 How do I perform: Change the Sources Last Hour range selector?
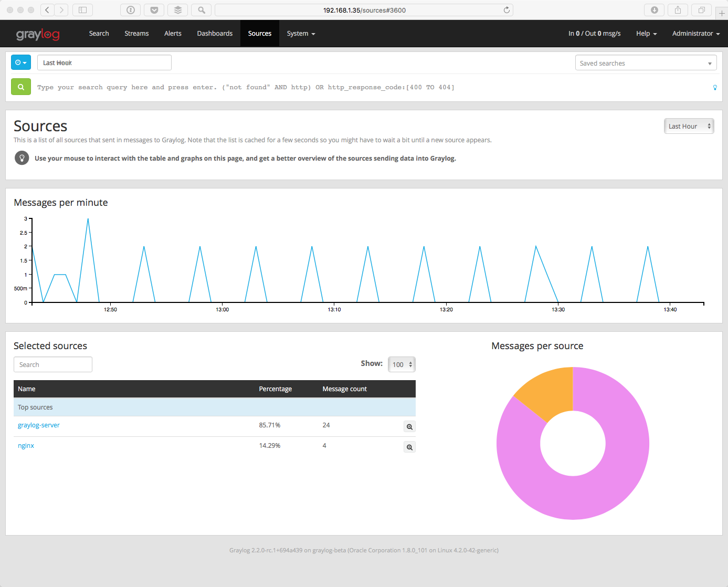(689, 126)
